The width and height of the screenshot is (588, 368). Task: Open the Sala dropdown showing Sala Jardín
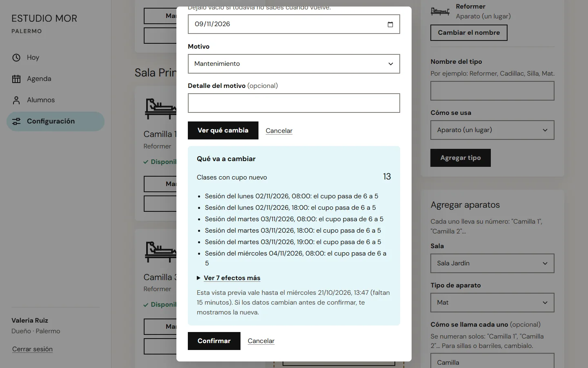[492, 263]
